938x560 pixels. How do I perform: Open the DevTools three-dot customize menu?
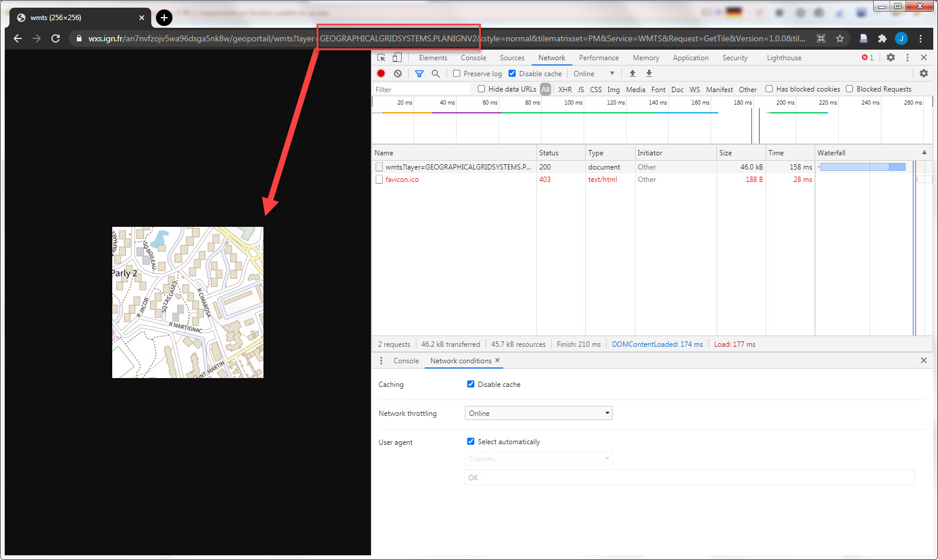pos(907,57)
